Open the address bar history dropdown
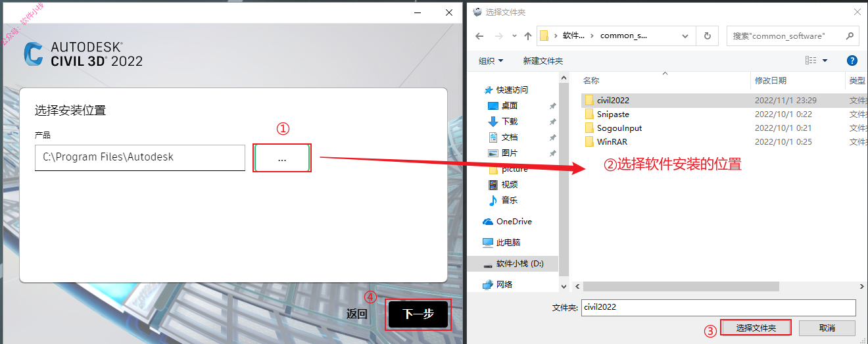Image resolution: width=868 pixels, height=344 pixels. point(686,36)
